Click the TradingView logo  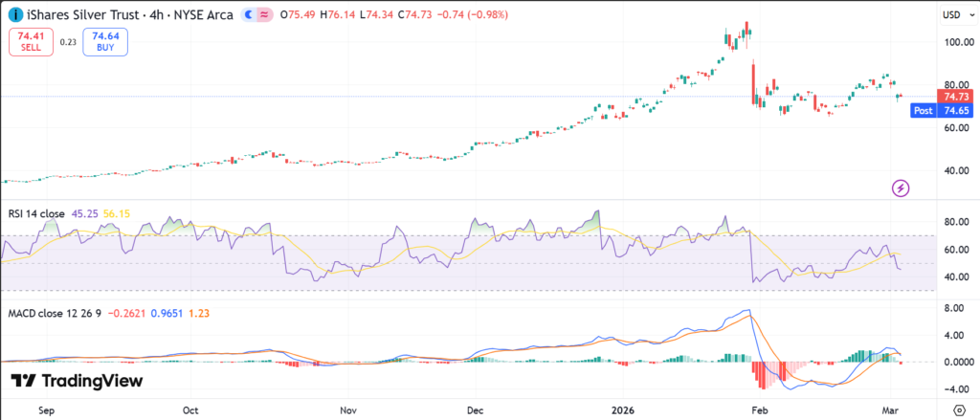click(78, 381)
